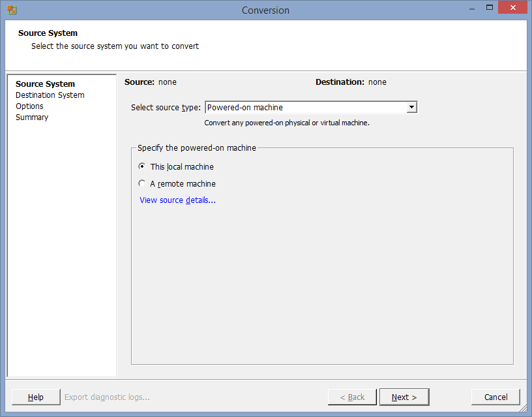Click the VMware Converter icon in title bar
This screenshot has width=532, height=417.
tap(12, 10)
